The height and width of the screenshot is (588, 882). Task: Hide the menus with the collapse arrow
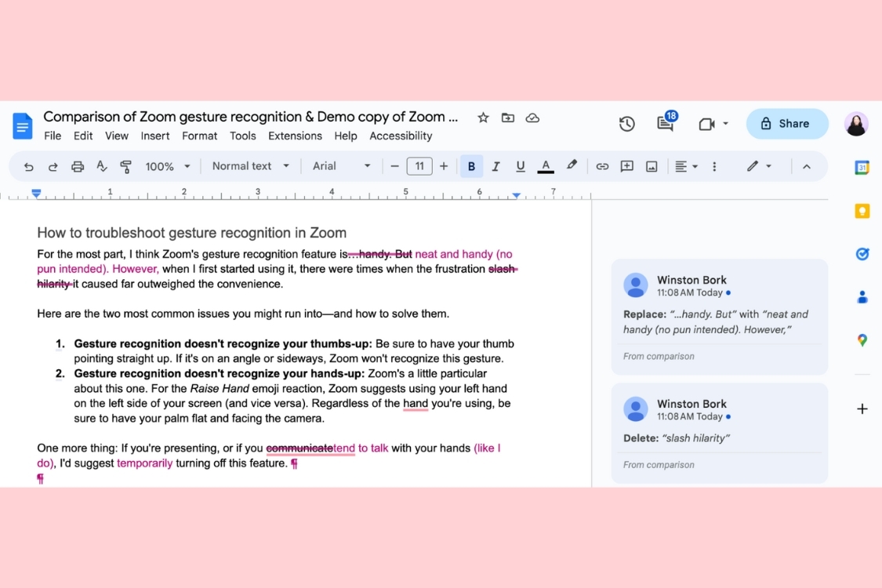(807, 166)
